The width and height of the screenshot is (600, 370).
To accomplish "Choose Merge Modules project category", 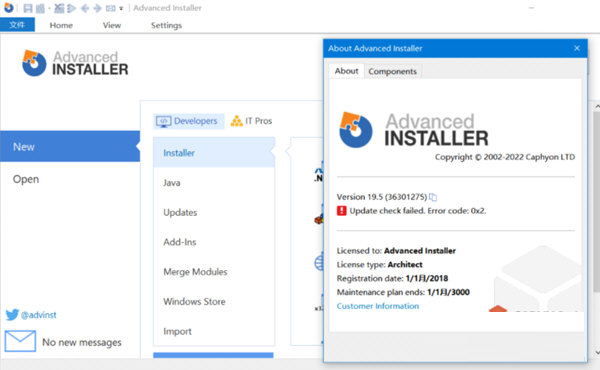I will (x=214, y=272).
